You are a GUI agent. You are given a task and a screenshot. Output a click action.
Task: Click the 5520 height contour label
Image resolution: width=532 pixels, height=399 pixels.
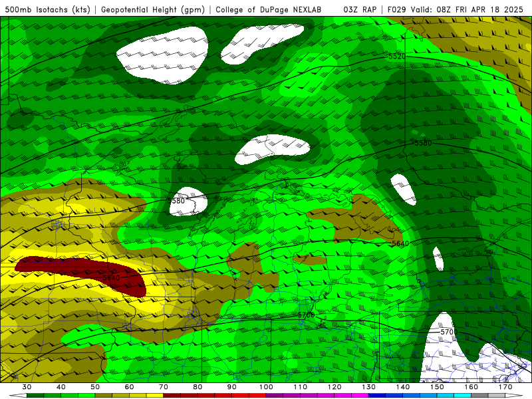[397, 57]
